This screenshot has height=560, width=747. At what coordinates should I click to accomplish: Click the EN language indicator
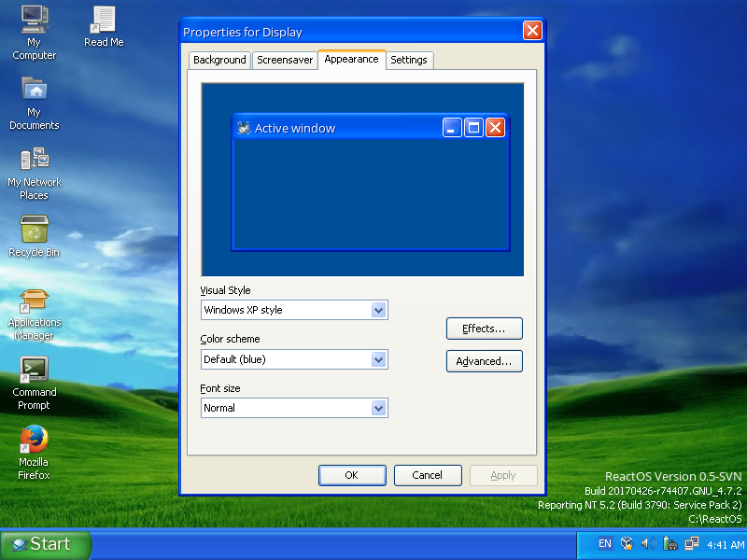[605, 543]
